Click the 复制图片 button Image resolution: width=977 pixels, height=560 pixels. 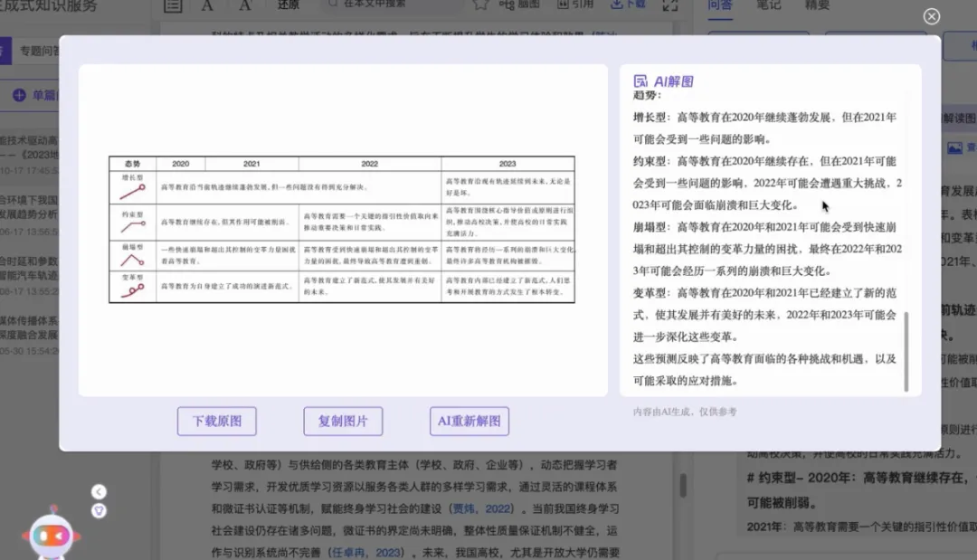tap(343, 421)
